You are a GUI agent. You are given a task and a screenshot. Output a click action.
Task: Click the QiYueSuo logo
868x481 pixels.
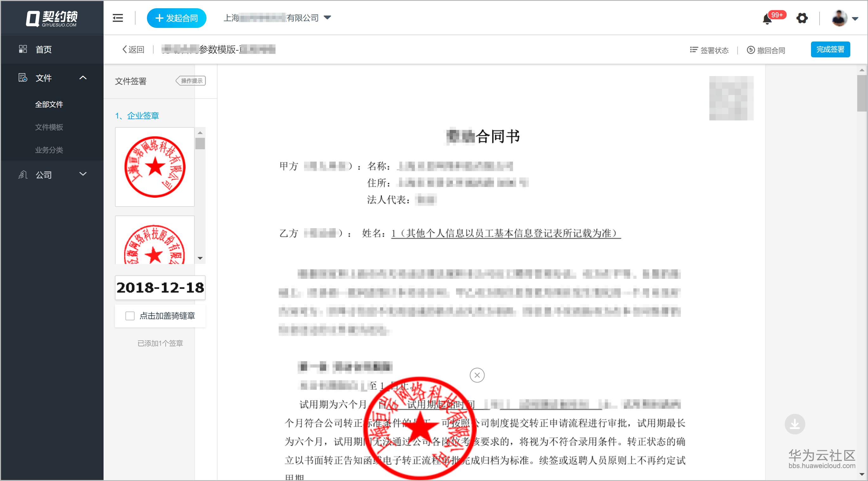tap(52, 18)
